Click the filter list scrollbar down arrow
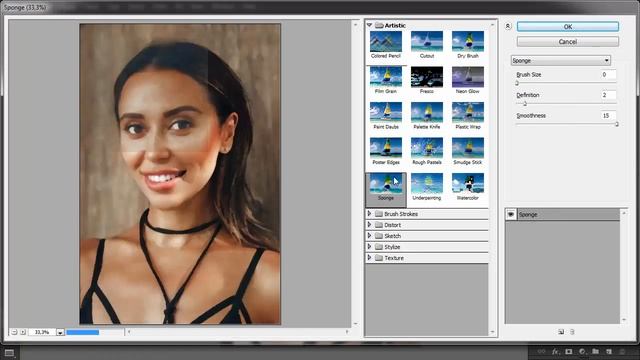 [x=492, y=332]
